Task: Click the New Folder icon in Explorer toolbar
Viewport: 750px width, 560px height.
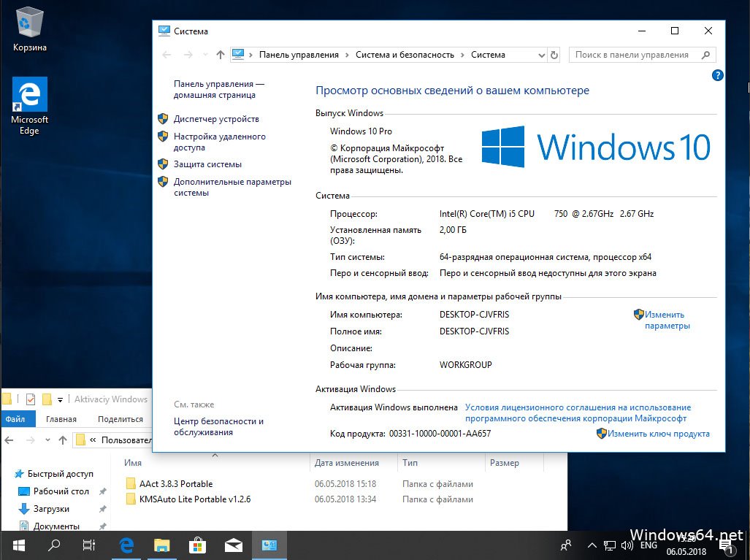Action: (x=47, y=399)
